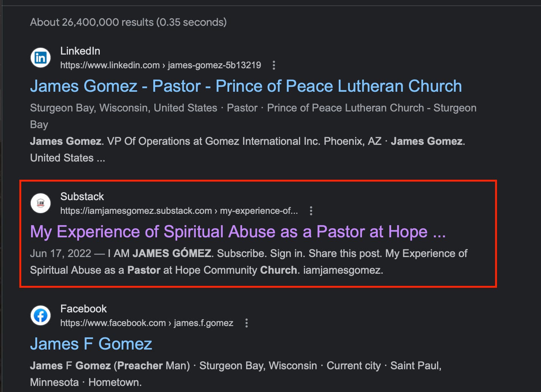Click the Jun 17, 2022 date text
The image size is (541, 392).
coord(61,253)
